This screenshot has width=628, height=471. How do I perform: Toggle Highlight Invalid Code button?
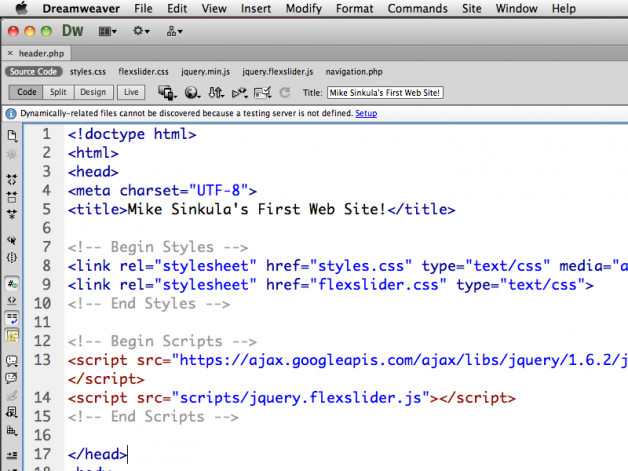click(x=12, y=300)
